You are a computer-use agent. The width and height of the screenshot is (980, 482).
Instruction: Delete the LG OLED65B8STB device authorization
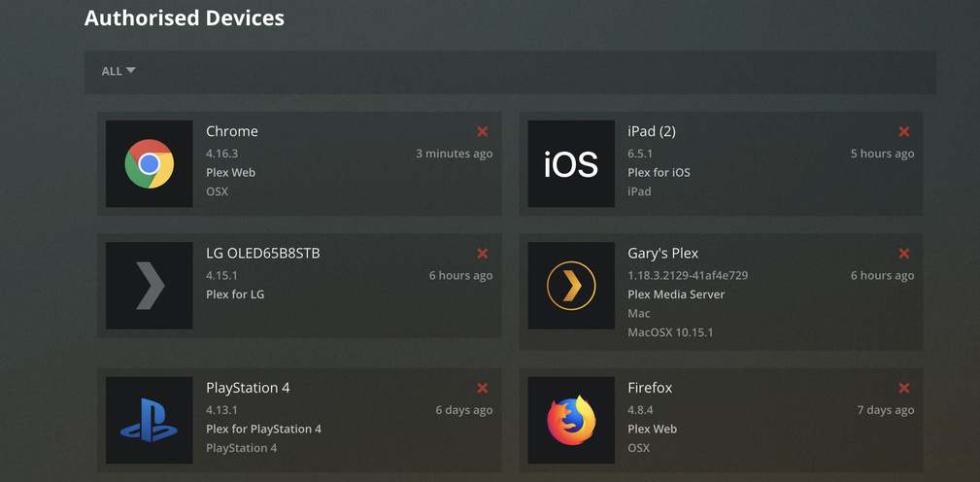click(x=483, y=254)
